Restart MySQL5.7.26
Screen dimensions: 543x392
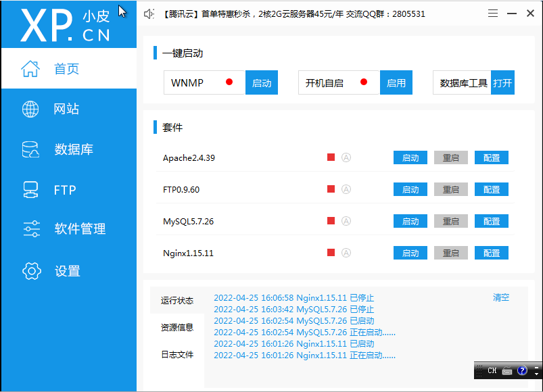pyautogui.click(x=451, y=221)
